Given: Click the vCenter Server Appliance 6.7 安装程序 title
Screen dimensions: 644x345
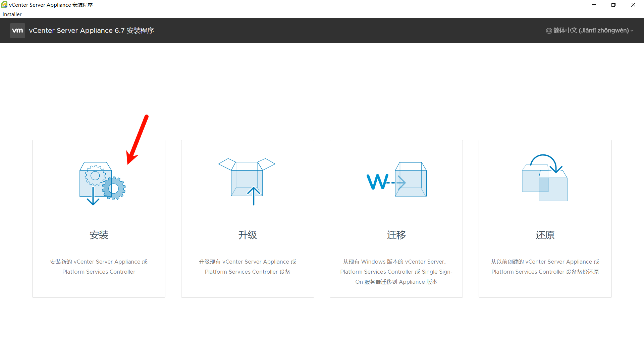Looking at the screenshot, I should click(92, 30).
